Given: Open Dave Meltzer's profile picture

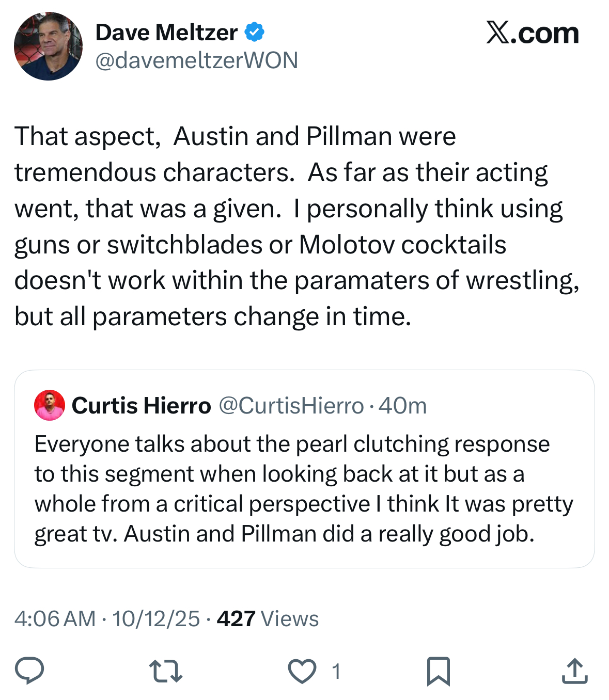Looking at the screenshot, I should [x=48, y=46].
